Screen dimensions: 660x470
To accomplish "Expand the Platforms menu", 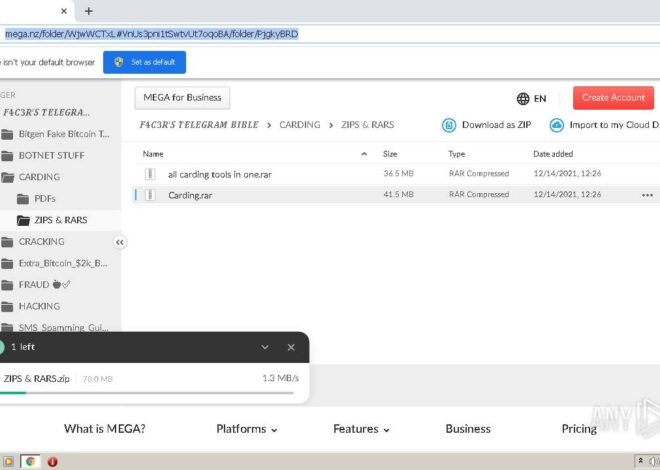I will click(247, 429).
